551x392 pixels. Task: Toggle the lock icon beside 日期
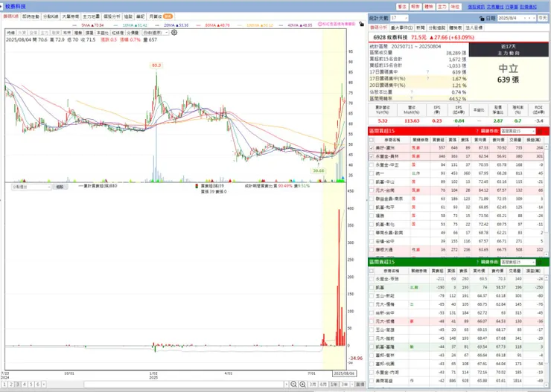pyautogui.click(x=482, y=19)
